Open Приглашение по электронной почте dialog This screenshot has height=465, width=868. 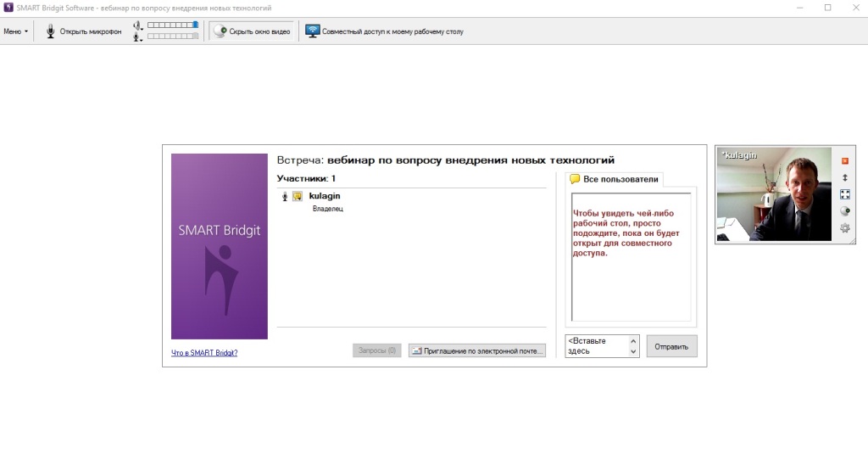click(x=477, y=350)
